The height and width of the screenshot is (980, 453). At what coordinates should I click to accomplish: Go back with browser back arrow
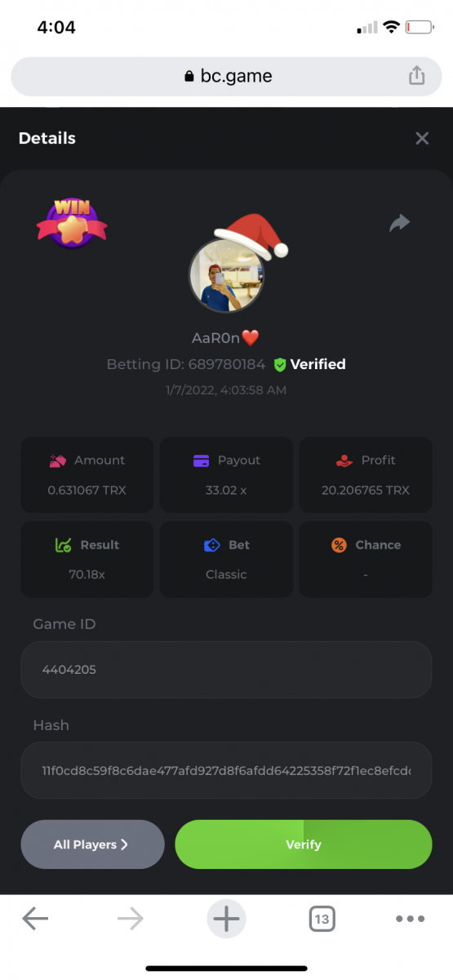point(35,920)
